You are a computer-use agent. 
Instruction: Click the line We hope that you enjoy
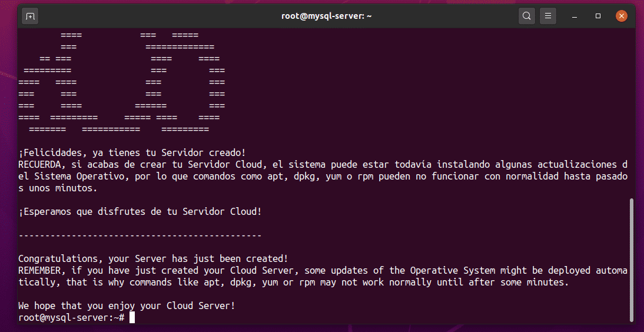click(x=127, y=306)
